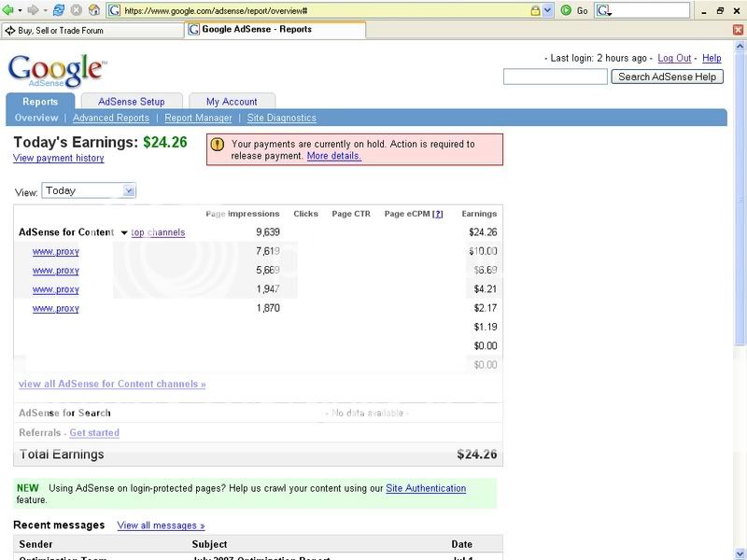This screenshot has width=747, height=560.
Task: Click the stop loading icon
Action: tap(77, 10)
